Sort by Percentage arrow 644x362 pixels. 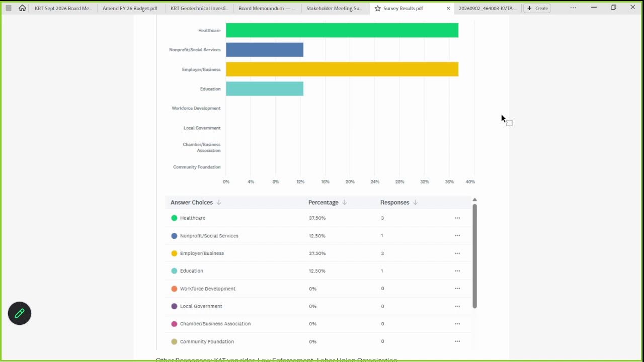(345, 203)
